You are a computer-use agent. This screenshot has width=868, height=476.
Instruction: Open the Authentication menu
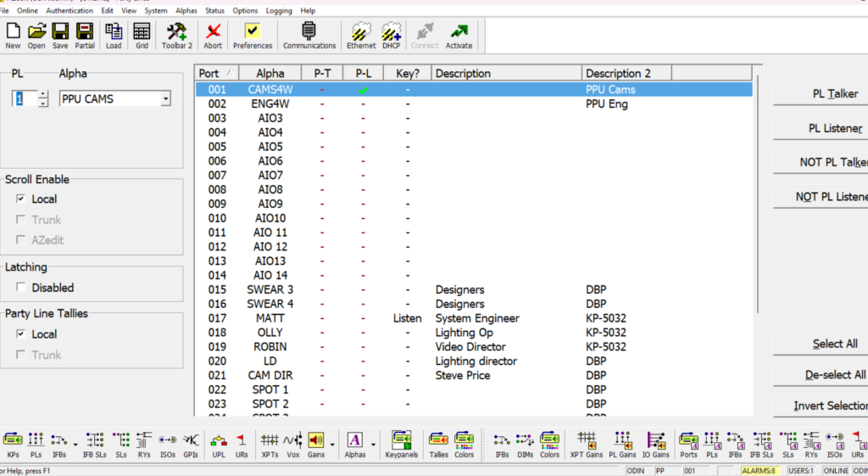[70, 11]
